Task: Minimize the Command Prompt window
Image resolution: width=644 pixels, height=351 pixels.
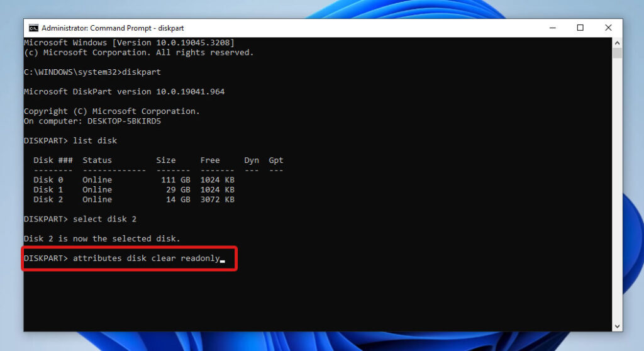Action: point(552,28)
